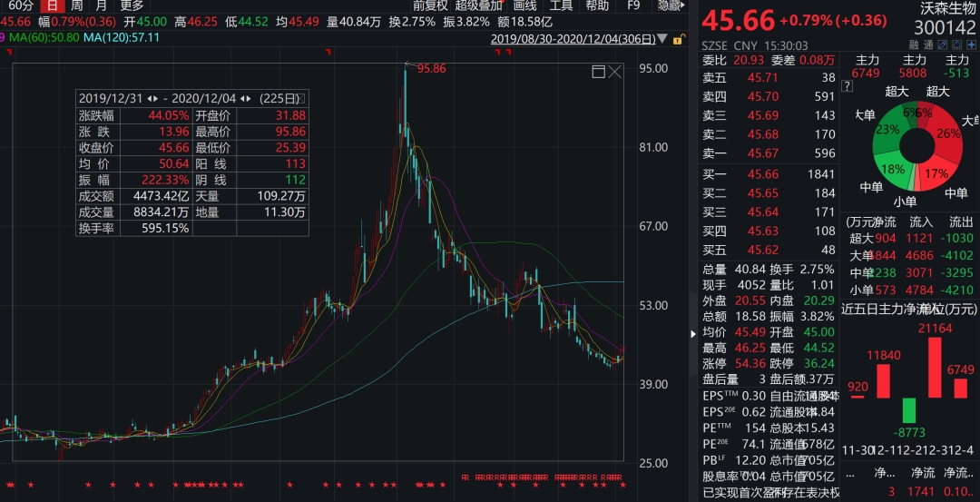
Task: Click the MA(60):50.80 indicator label
Action: tap(43, 37)
